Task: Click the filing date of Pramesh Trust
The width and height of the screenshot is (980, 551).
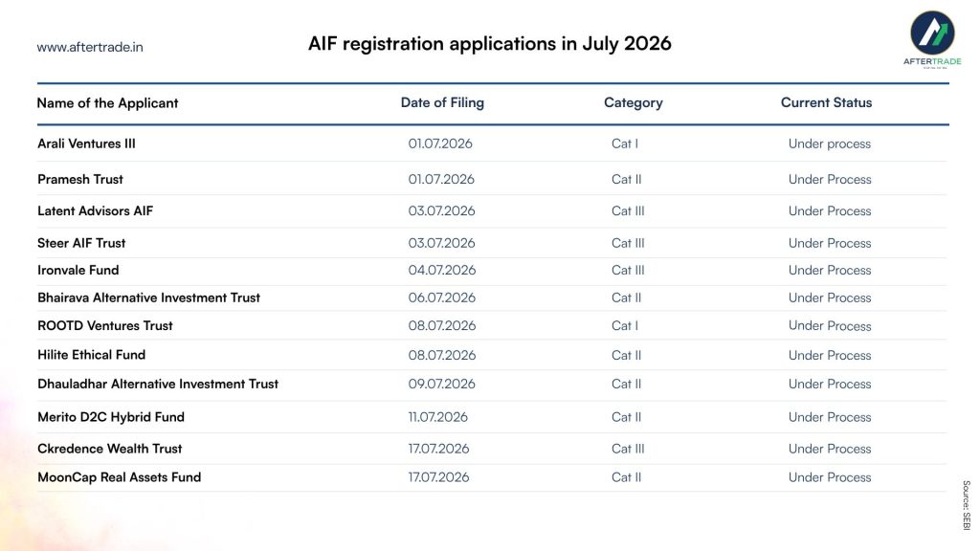Action: [441, 179]
